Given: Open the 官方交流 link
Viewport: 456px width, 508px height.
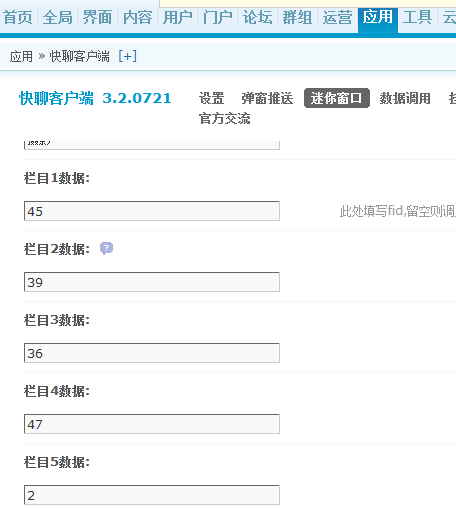Looking at the screenshot, I should click(225, 118).
